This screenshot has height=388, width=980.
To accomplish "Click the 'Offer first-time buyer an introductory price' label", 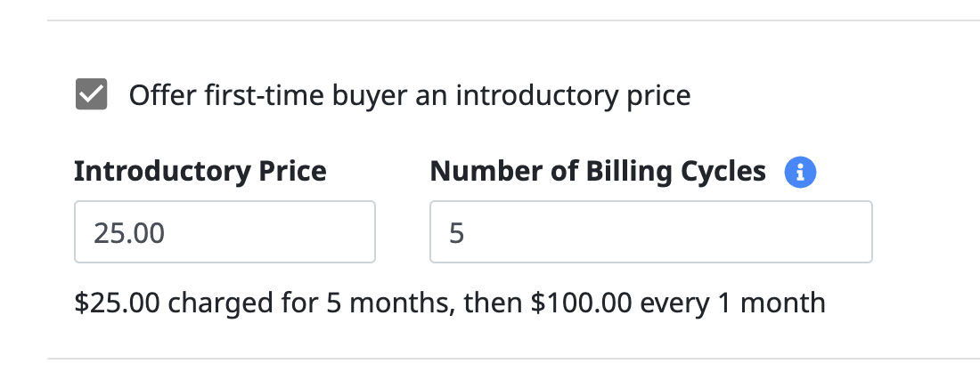I will click(x=410, y=95).
